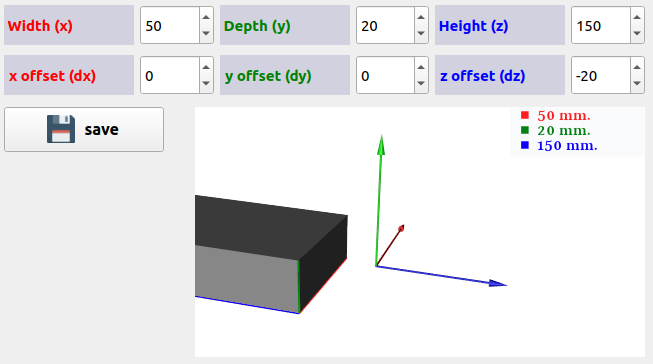Decrease y offset (dy) with down arrow
Viewport: 653px width, 364px height.
click(x=421, y=83)
